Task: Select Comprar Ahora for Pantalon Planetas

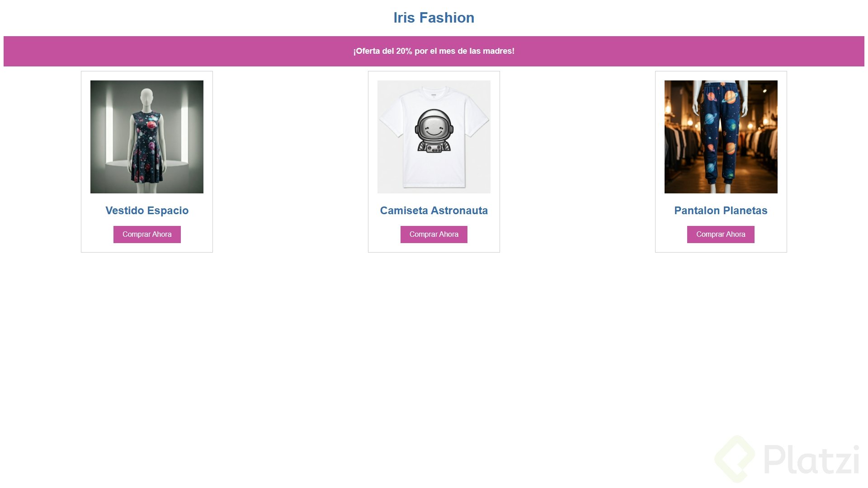Action: (x=721, y=235)
